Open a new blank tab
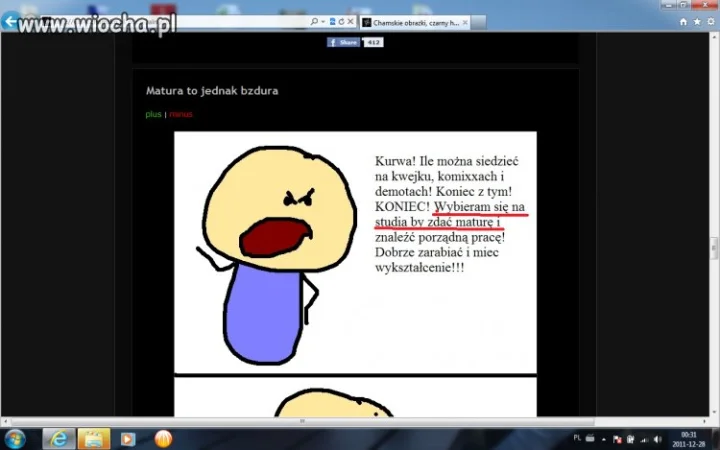This screenshot has width=720, height=450. pos(478,22)
